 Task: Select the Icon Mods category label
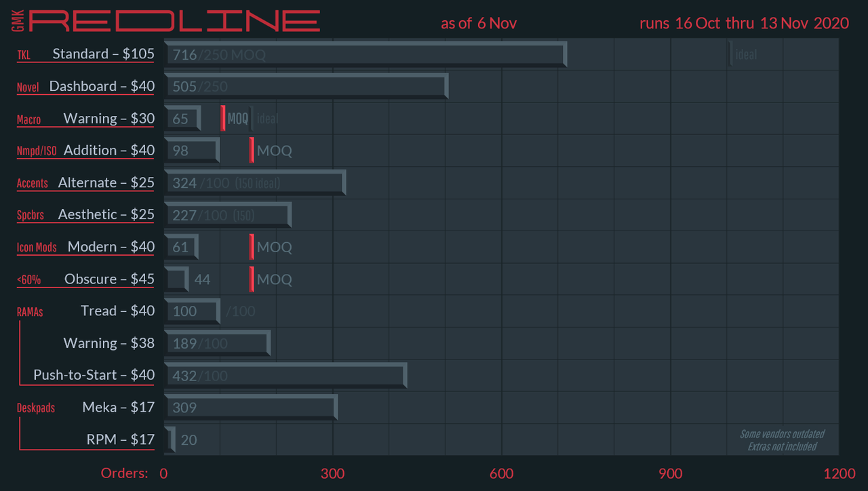[37, 248]
